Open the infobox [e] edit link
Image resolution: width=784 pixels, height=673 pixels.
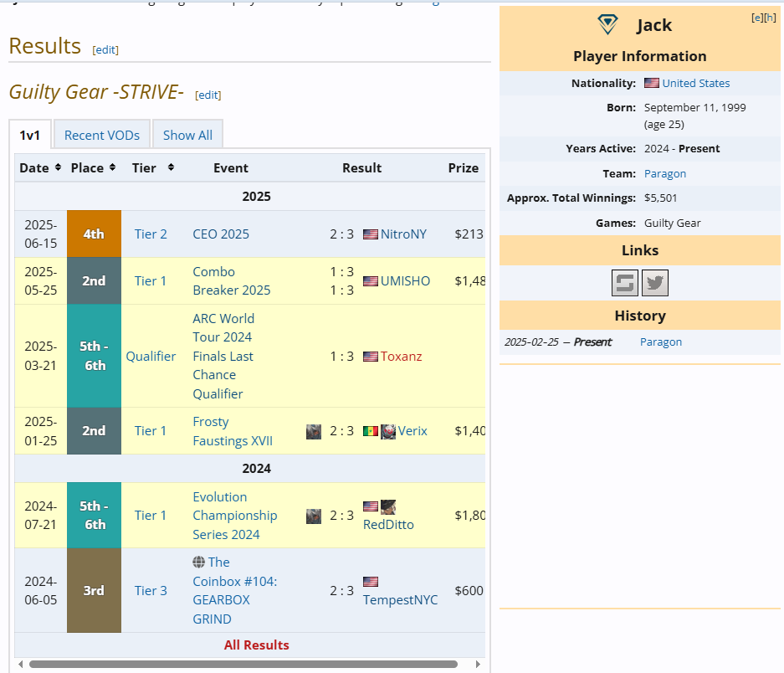pos(757,18)
